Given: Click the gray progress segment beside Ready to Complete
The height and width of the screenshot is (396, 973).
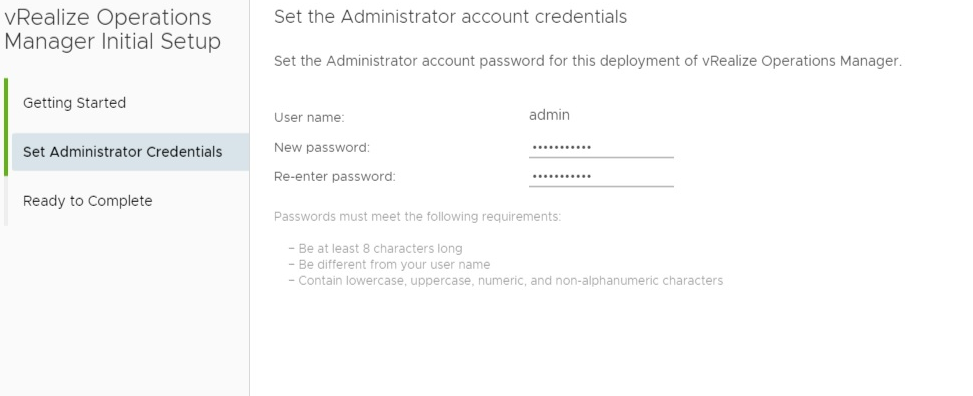Looking at the screenshot, I should (x=6, y=201).
